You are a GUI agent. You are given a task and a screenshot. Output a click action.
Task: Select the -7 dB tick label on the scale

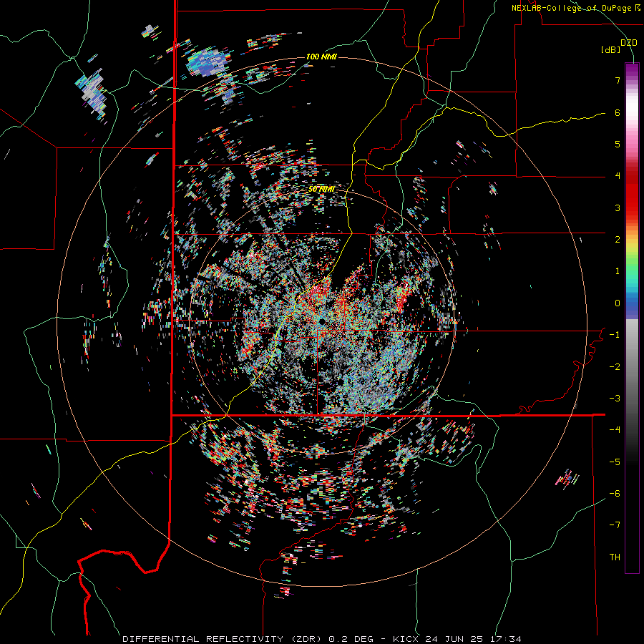615,525
